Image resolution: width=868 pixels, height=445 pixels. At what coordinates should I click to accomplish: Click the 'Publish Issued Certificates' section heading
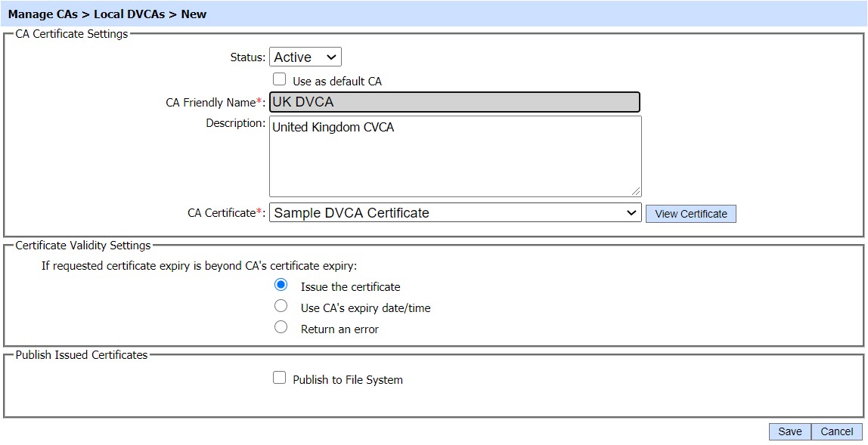tap(82, 355)
